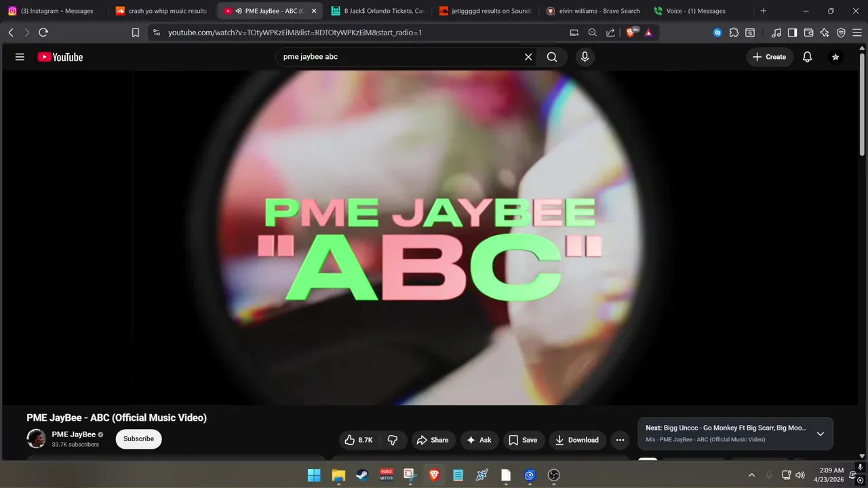Screen dimensions: 868x488
Task: Open Brave Rewards triangle icon
Action: [648, 33]
